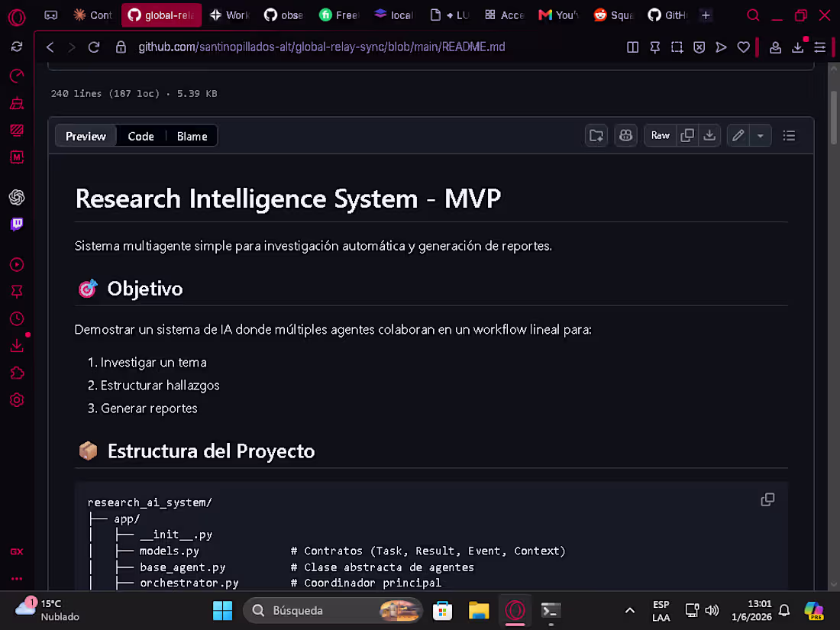The height and width of the screenshot is (630, 840).
Task: Select the Preview tab
Action: (x=86, y=136)
